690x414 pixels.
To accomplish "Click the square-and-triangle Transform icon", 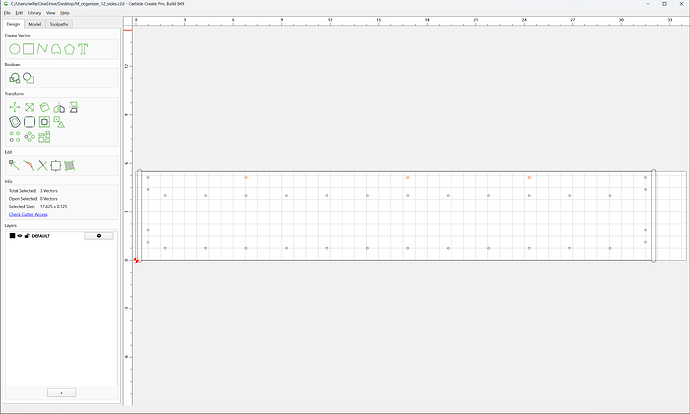I will coord(59,122).
